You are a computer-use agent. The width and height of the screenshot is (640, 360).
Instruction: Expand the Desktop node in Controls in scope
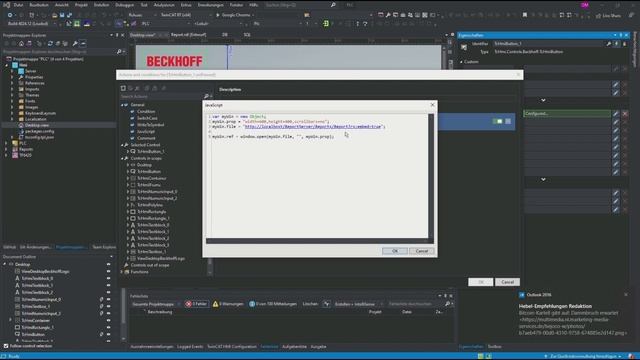point(128,165)
